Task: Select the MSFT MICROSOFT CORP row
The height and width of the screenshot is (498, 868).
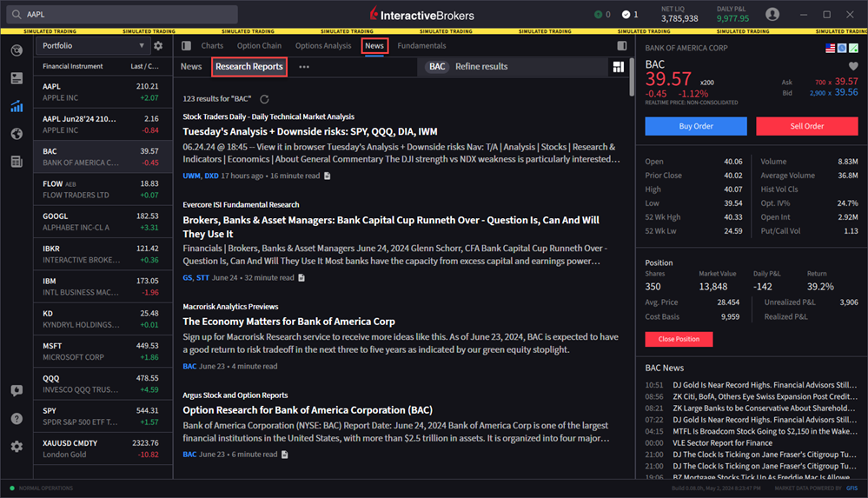Action: click(x=103, y=352)
